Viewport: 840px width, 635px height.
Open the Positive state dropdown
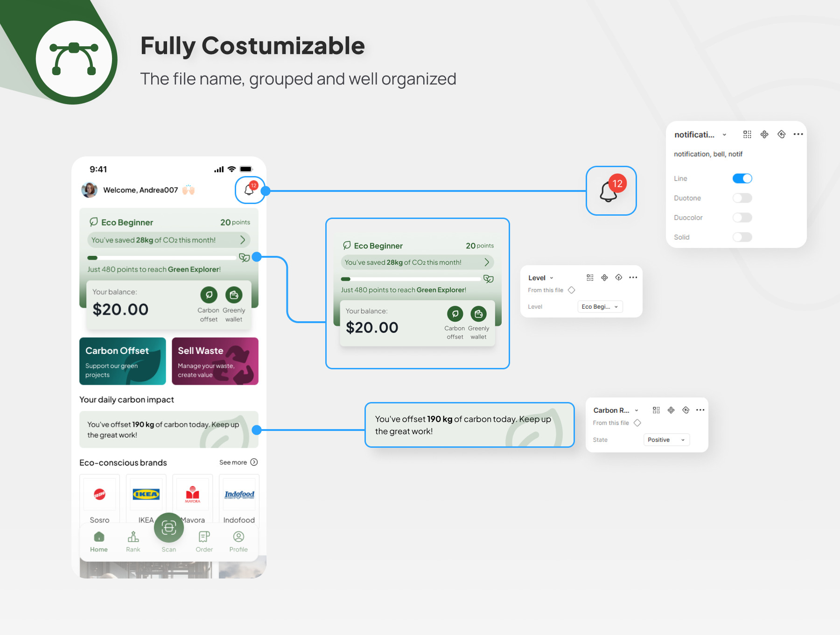(x=666, y=440)
